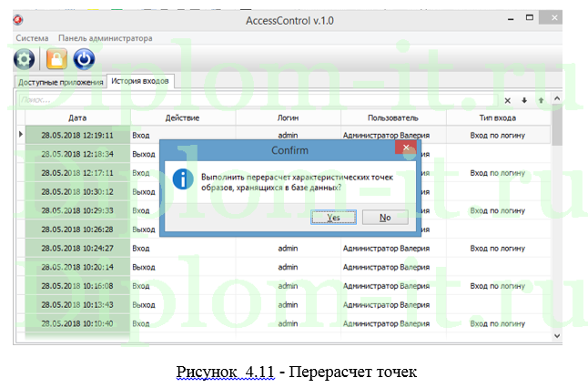Select date cell 28.05.2018 10:29:33
Viewport: 588px width, 388px height.
[77, 210]
